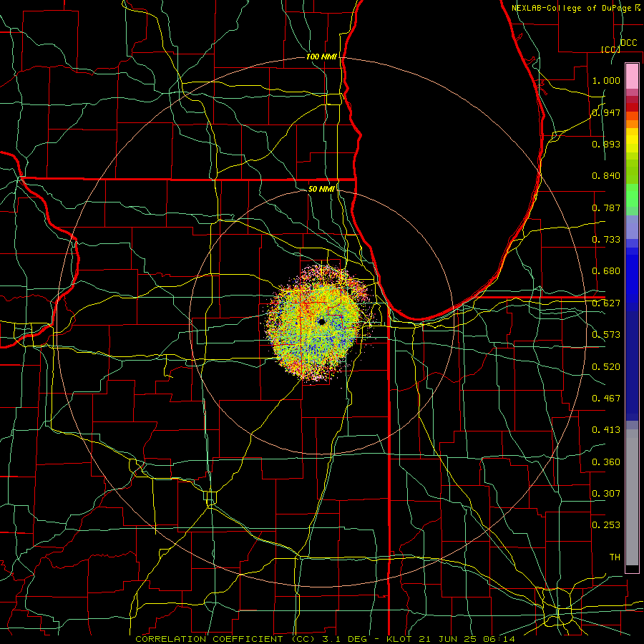Screen dimensions: 644x644
Task: Click the [CC] label above the color bar
Action: tap(610, 49)
